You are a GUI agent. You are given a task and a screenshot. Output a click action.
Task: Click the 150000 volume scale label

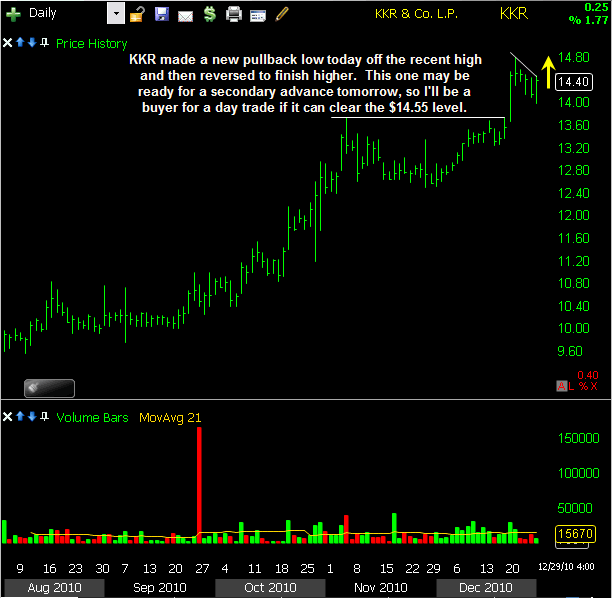tap(578, 438)
